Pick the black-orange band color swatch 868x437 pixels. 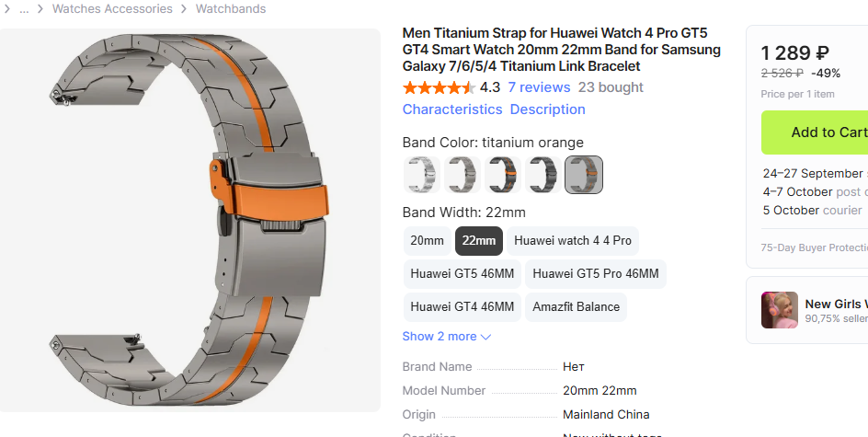[x=503, y=175]
